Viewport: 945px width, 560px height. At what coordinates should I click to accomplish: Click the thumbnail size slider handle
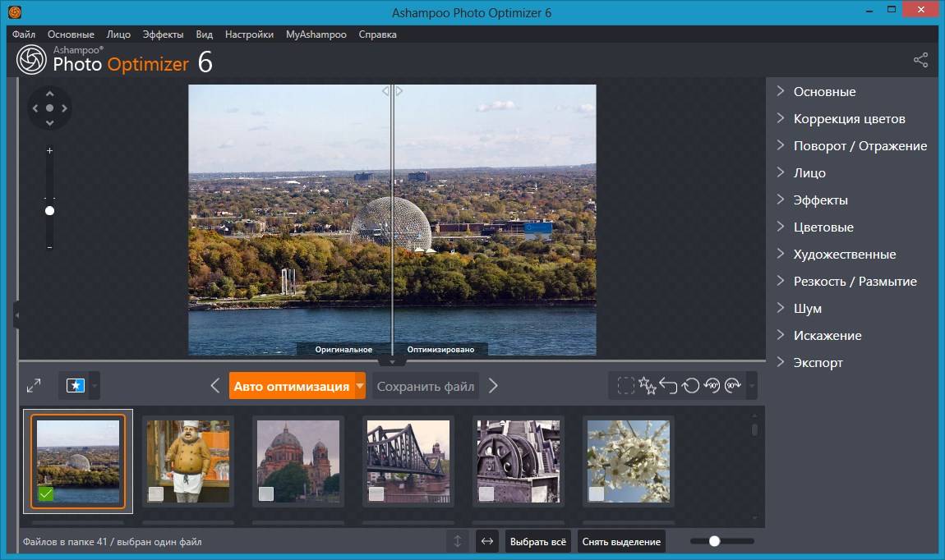tap(714, 541)
